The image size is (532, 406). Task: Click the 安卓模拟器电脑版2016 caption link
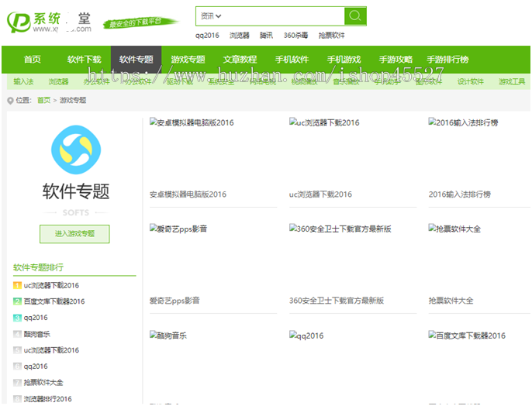coord(188,194)
